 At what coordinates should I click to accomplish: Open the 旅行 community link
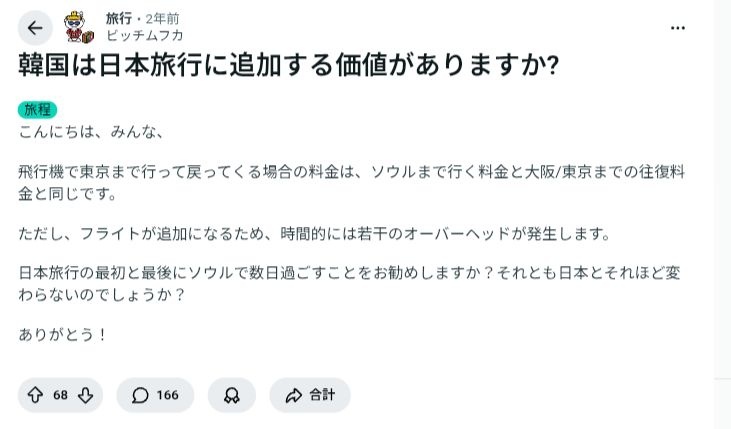(x=119, y=19)
